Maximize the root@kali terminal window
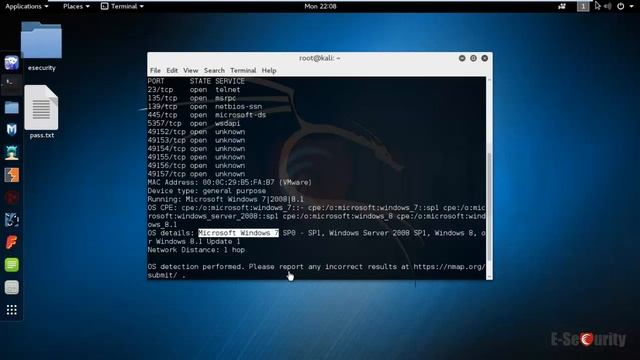Screen dimensions: 640x360 [473, 58]
